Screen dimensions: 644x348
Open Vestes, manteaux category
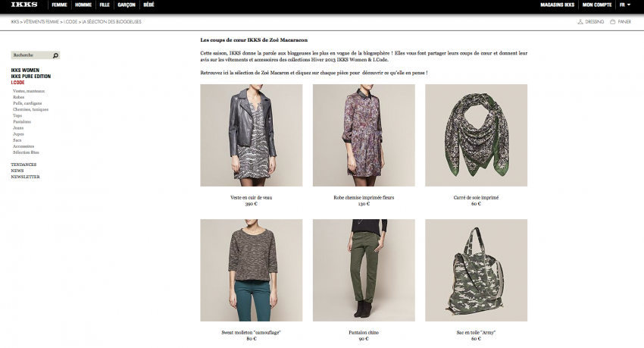29,91
